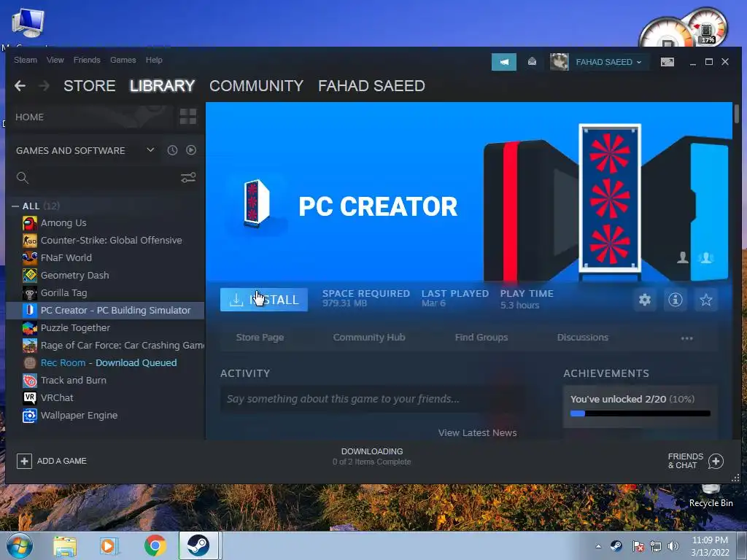
Task: Click the Add a Game plus icon
Action: click(x=24, y=461)
